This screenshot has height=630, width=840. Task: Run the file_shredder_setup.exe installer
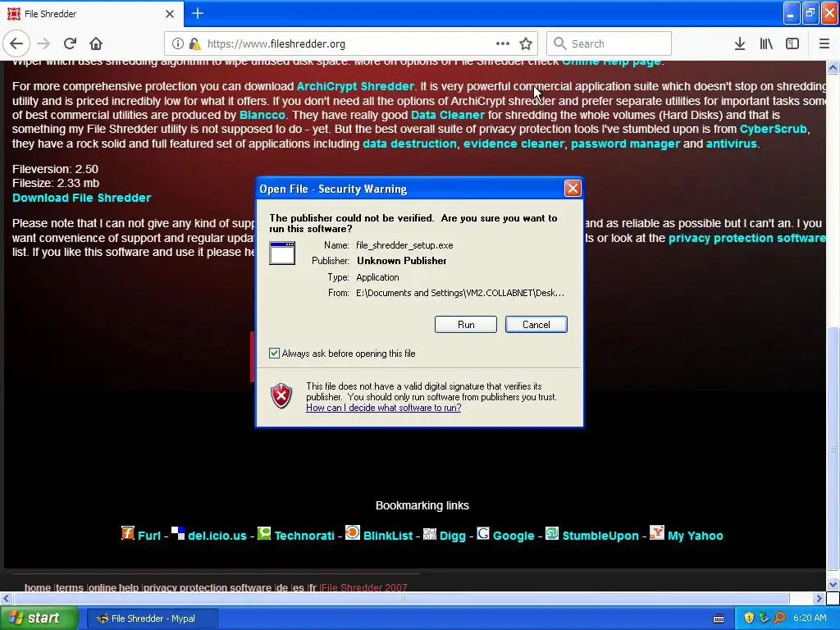[466, 325]
